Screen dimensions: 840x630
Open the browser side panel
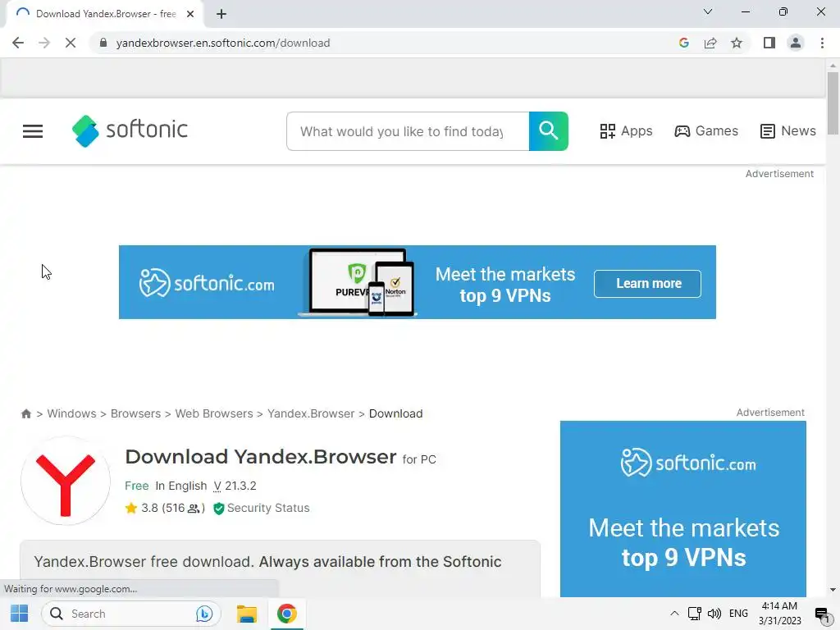tap(769, 43)
